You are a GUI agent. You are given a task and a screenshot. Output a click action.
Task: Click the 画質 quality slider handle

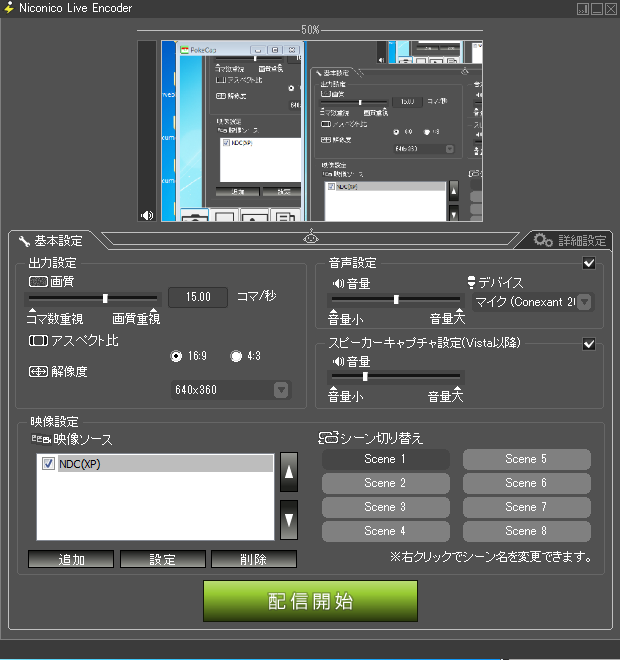pyautogui.click(x=105, y=298)
